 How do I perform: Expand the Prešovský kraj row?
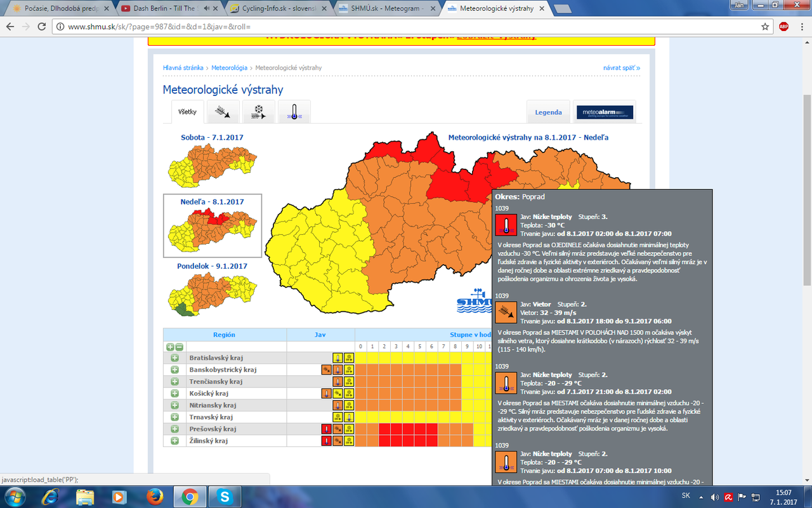174,429
